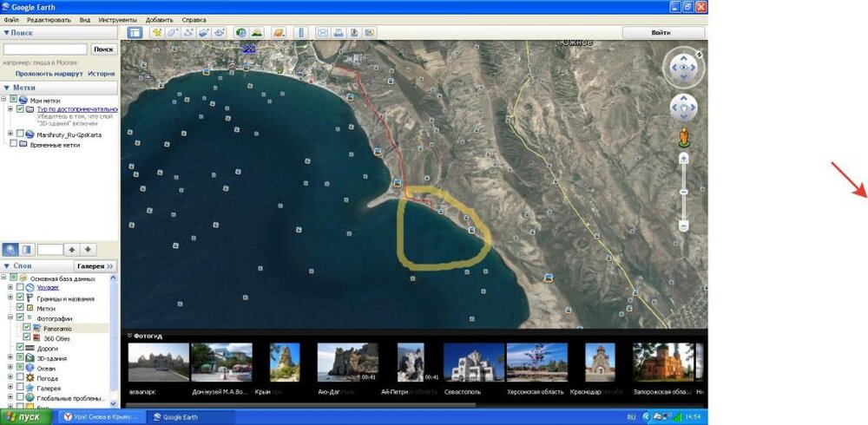The image size is (868, 425).
Task: Uncheck the Тур по достопримечательностям checkbox
Action: 21,109
